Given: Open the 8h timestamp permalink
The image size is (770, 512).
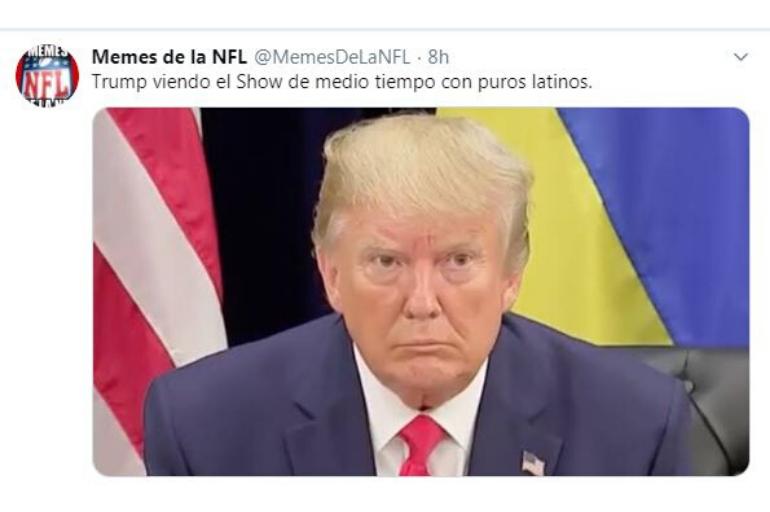Looking at the screenshot, I should (439, 57).
